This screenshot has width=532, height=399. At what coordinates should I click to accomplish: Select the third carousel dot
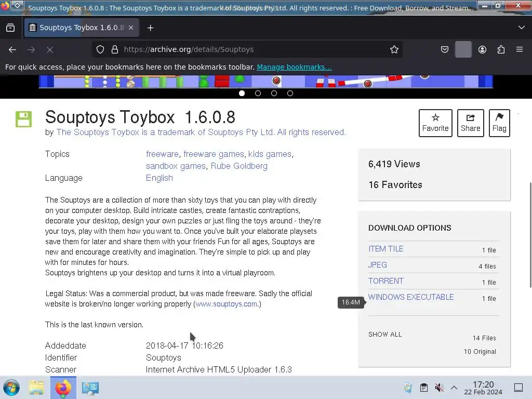[x=274, y=94]
